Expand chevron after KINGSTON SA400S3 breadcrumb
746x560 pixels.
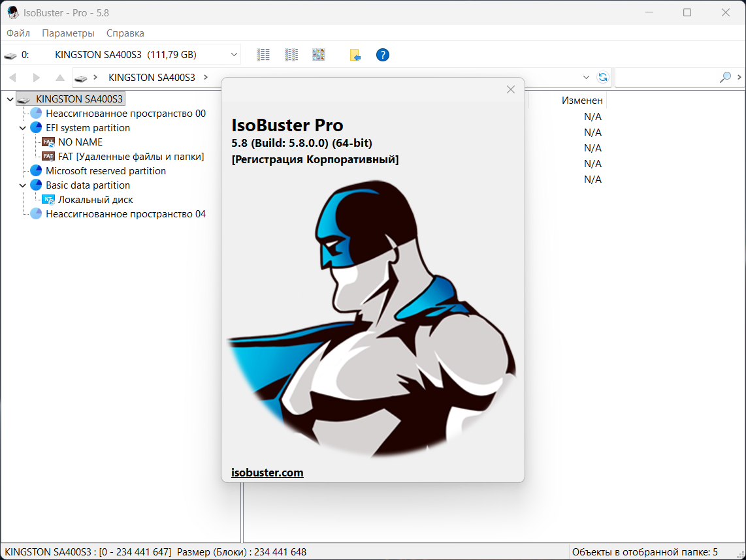pyautogui.click(x=206, y=77)
